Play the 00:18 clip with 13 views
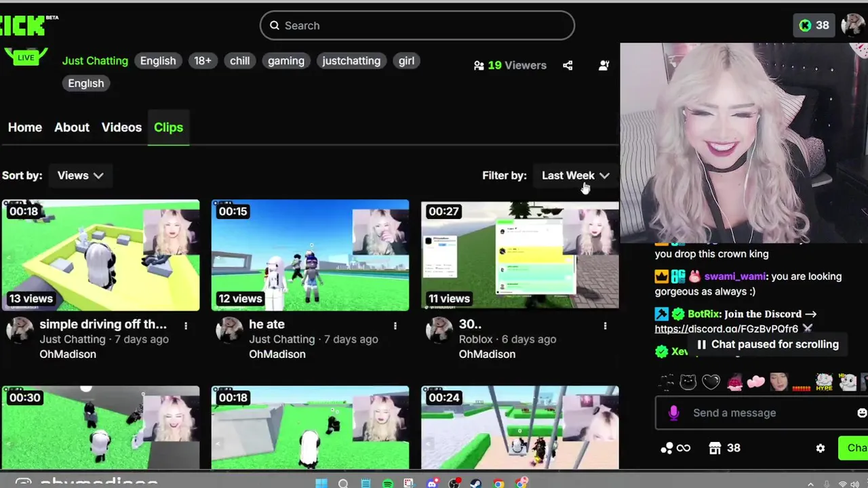868x488 pixels. (100, 255)
